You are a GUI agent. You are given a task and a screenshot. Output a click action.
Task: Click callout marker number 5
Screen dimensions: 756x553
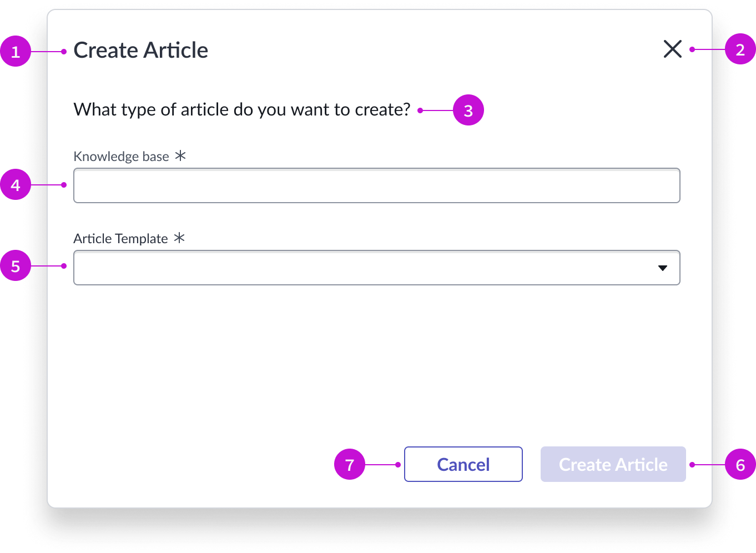click(x=15, y=267)
